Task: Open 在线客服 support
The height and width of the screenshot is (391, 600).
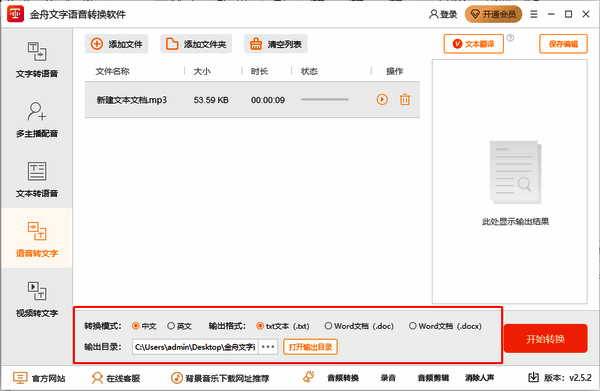Action: click(116, 378)
